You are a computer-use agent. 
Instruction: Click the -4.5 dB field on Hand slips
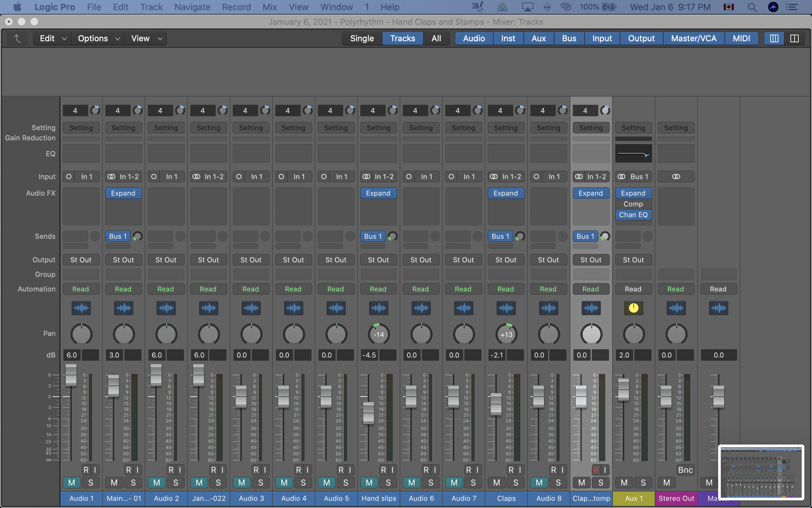click(x=370, y=355)
